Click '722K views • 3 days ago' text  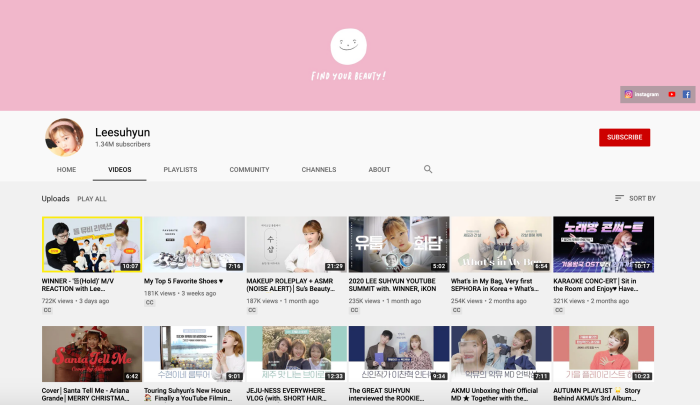coord(75,301)
